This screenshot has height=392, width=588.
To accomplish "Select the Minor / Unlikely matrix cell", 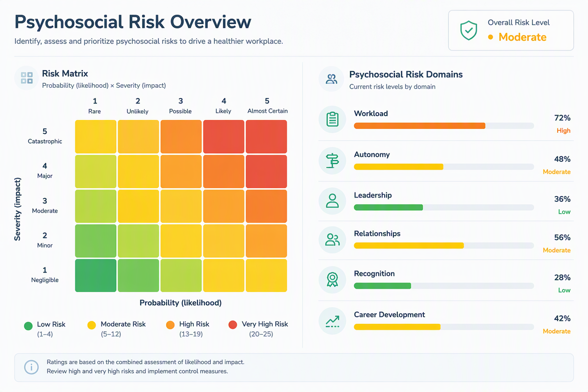I will pos(138,241).
